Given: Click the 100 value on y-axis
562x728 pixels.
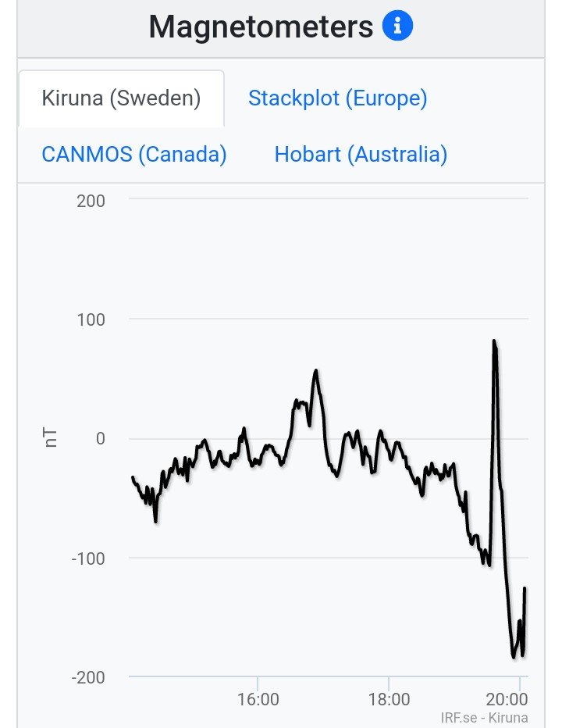Looking at the screenshot, I should [x=91, y=319].
